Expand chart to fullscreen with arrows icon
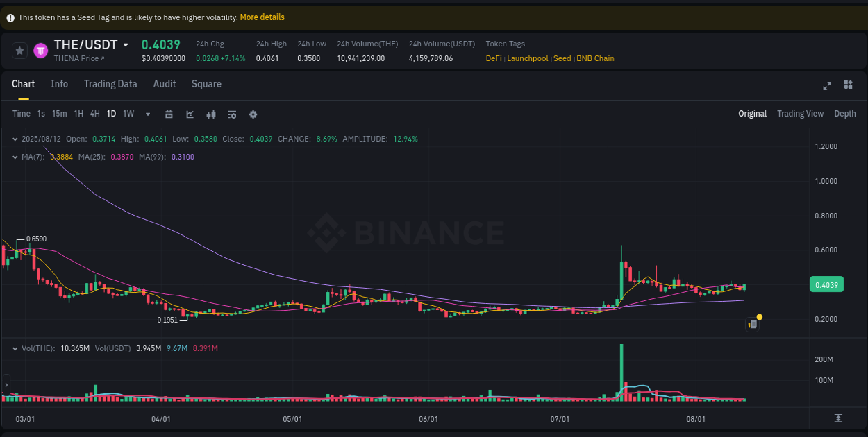This screenshot has width=868, height=437. pyautogui.click(x=827, y=85)
